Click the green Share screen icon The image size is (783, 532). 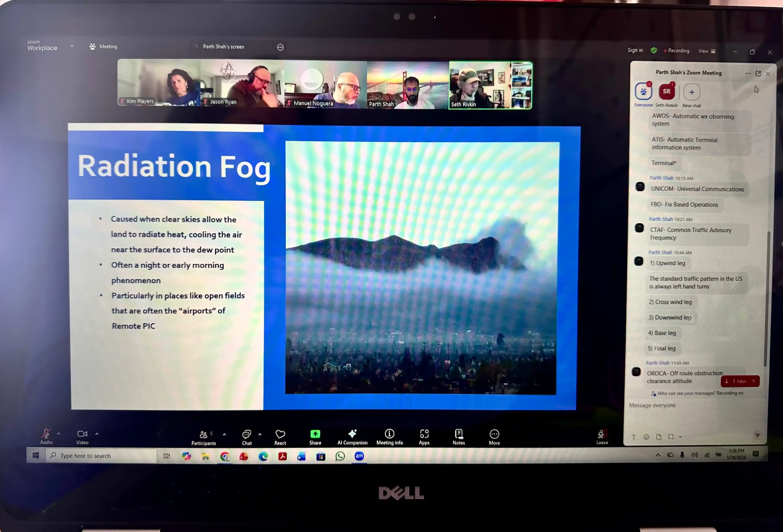click(x=315, y=434)
